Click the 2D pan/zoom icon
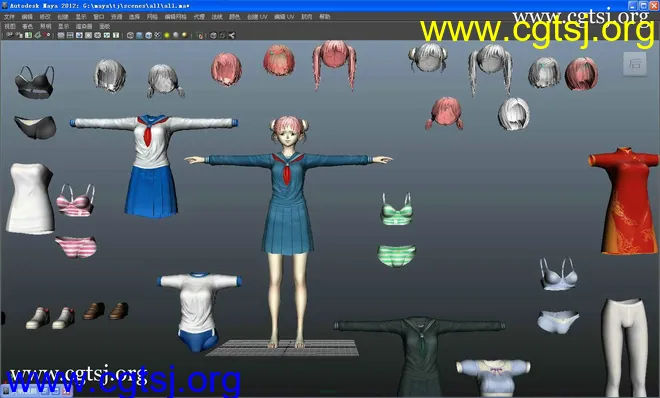 click(46, 35)
